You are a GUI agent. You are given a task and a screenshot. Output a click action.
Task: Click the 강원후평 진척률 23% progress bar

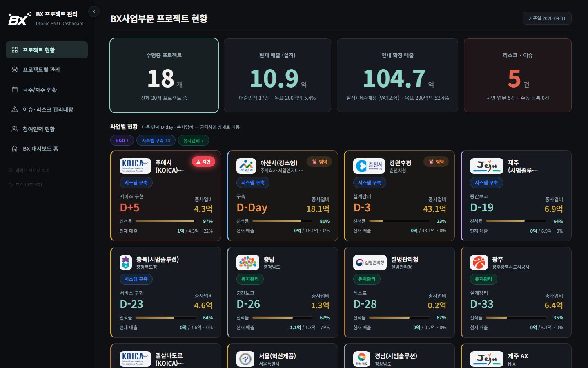tap(400, 221)
